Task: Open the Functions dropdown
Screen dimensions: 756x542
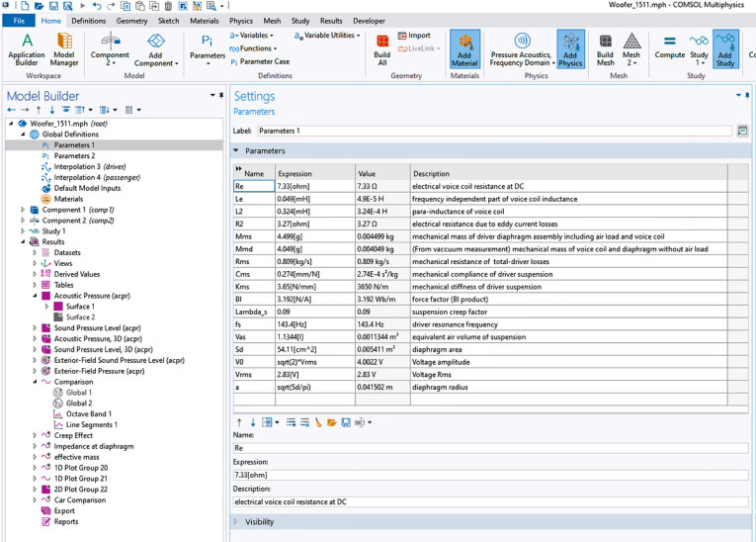Action: [x=253, y=48]
